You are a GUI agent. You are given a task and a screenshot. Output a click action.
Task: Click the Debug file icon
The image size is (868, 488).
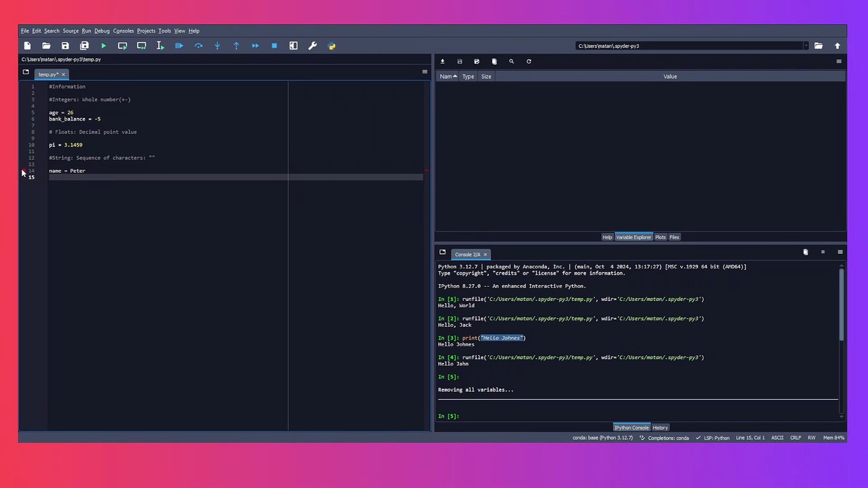[179, 46]
